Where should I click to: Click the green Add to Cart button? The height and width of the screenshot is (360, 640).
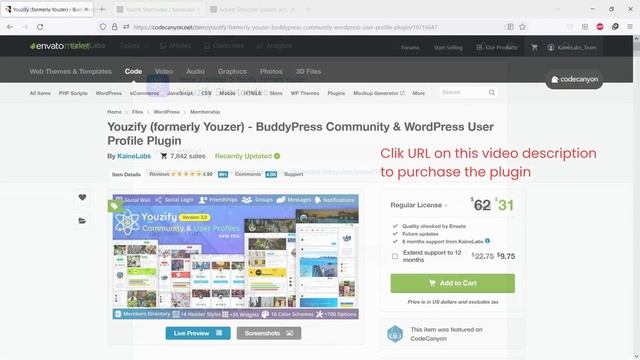pos(453,283)
